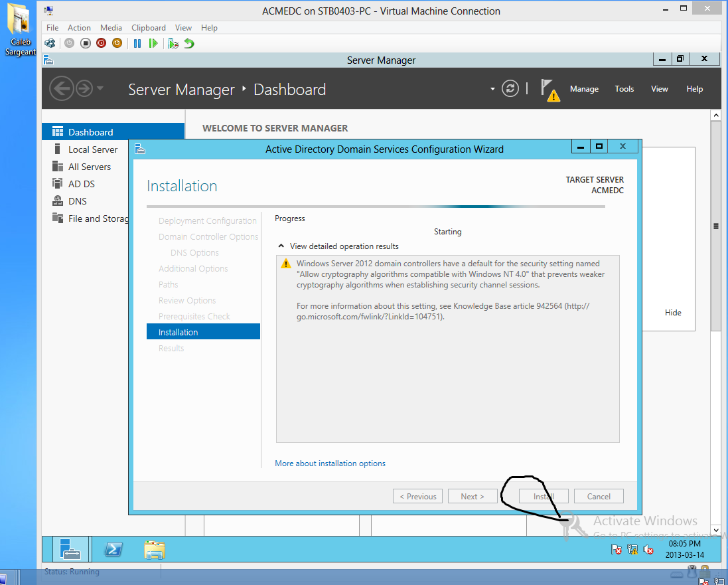
Task: Click the Local Server icon in sidebar
Action: click(58, 149)
